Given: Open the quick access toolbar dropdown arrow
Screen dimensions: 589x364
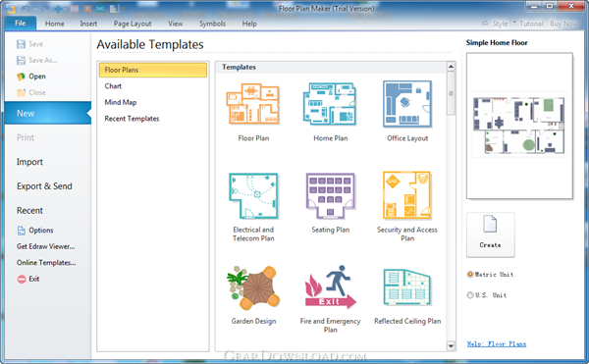Looking at the screenshot, I should [x=123, y=8].
